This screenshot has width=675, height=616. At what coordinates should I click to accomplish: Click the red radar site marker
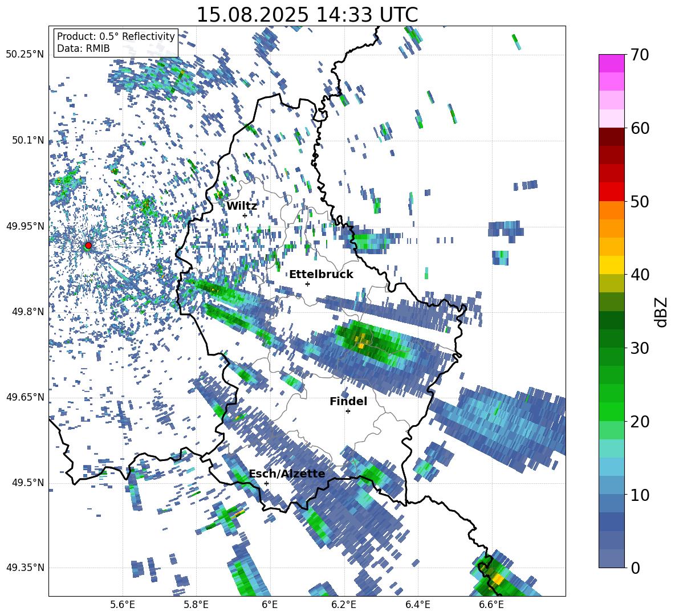click(x=88, y=246)
